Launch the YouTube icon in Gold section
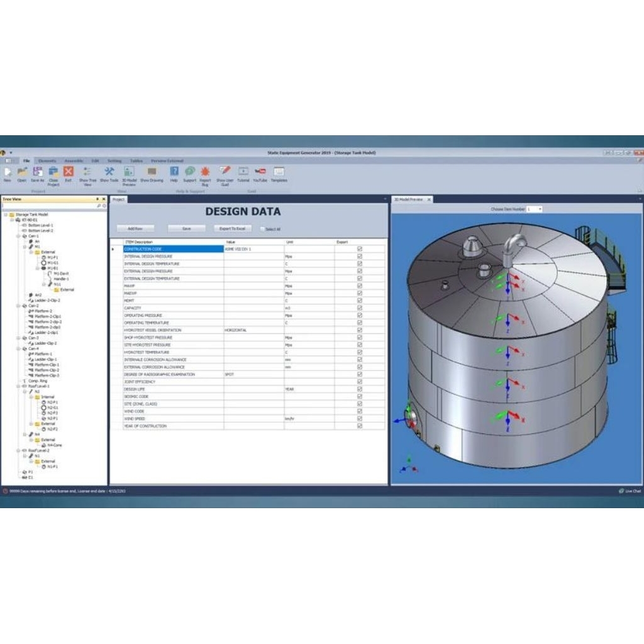The image size is (644, 644). tap(259, 171)
